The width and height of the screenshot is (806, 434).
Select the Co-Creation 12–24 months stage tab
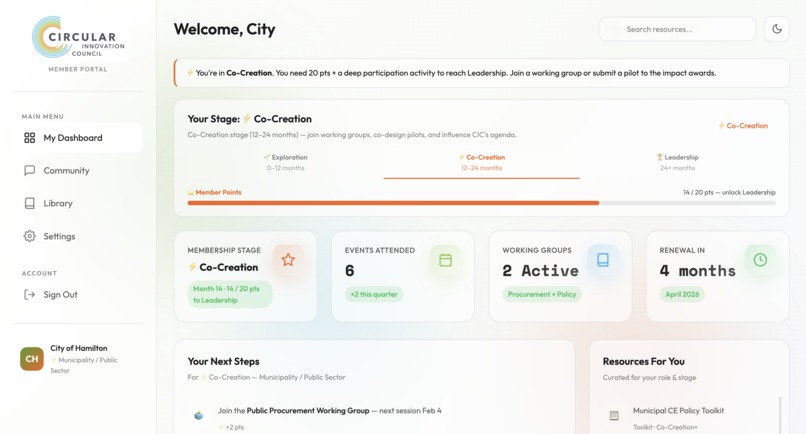tap(482, 162)
